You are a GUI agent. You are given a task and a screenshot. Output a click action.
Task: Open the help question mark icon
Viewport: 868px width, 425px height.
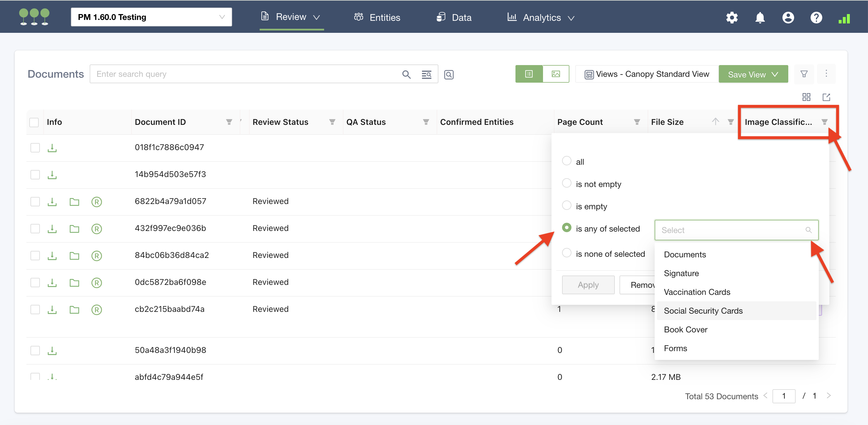(x=816, y=18)
